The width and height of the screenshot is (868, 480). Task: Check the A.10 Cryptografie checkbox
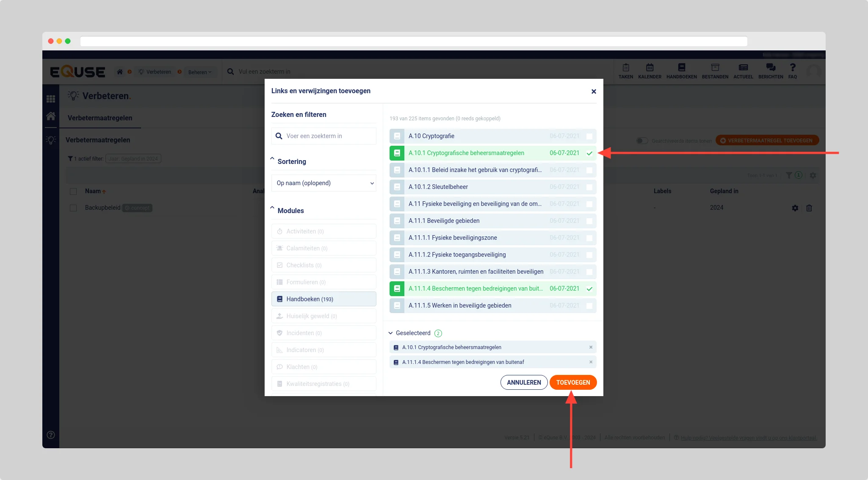(589, 136)
